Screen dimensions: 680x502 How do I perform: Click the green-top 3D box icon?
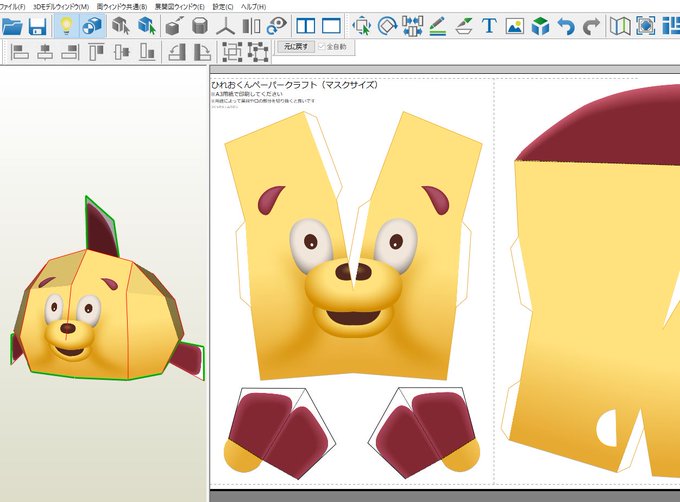tap(540, 26)
